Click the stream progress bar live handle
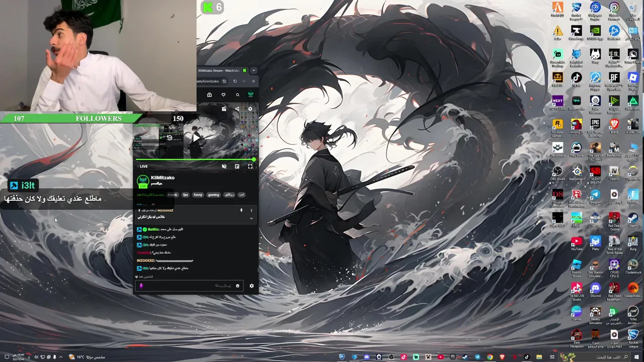Image resolution: width=644 pixels, height=362 pixels. [x=254, y=159]
